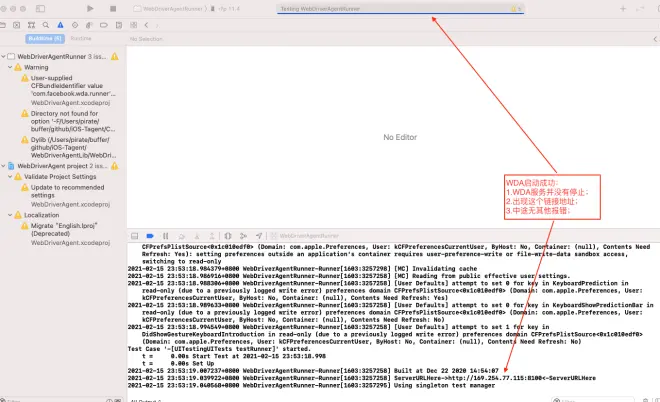Click the No Selection jump bar

click(146, 39)
